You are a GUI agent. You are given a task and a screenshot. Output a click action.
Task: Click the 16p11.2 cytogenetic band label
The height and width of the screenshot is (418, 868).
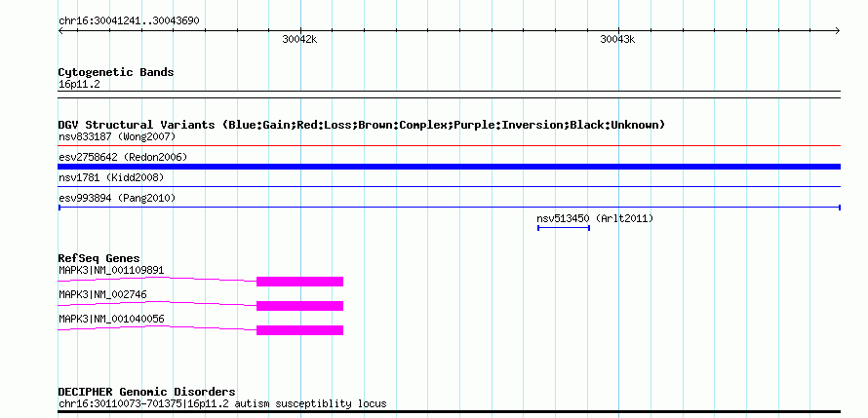[x=79, y=85]
